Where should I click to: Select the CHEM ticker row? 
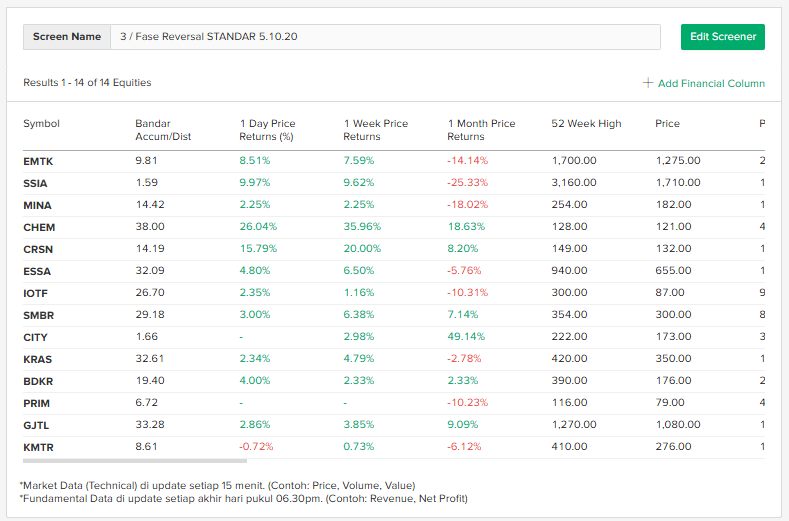(x=38, y=227)
